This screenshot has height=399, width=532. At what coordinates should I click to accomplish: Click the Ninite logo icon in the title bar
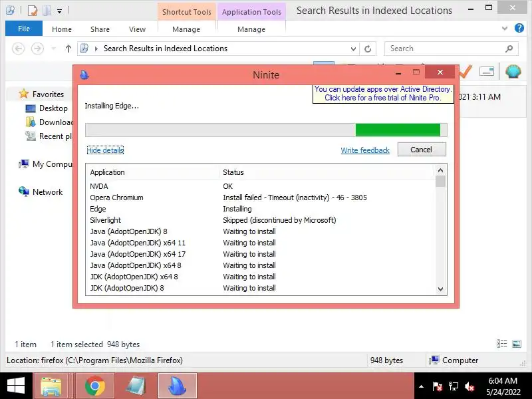coord(84,74)
